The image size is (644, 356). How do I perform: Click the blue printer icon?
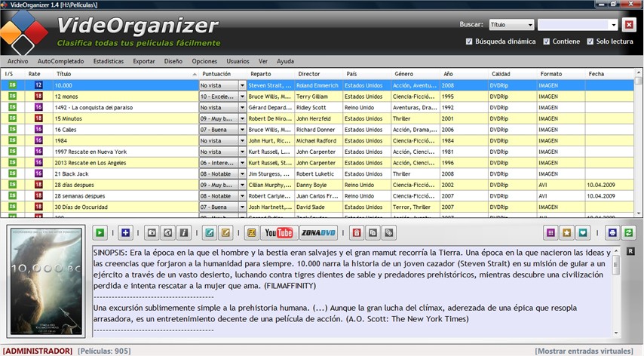pos(612,233)
